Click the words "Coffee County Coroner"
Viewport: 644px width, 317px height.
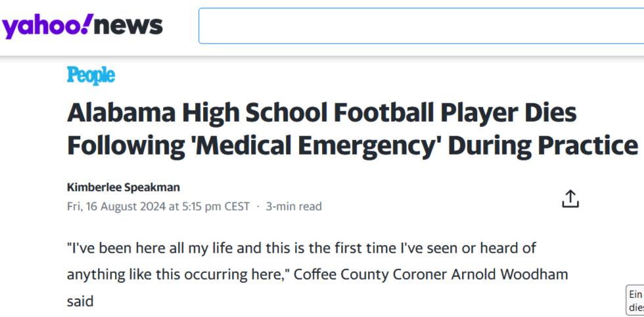tap(371, 274)
